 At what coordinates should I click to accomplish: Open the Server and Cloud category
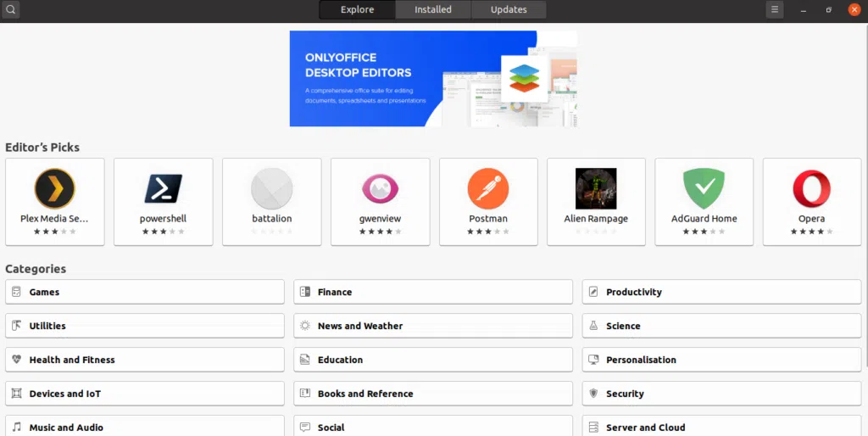(x=721, y=426)
